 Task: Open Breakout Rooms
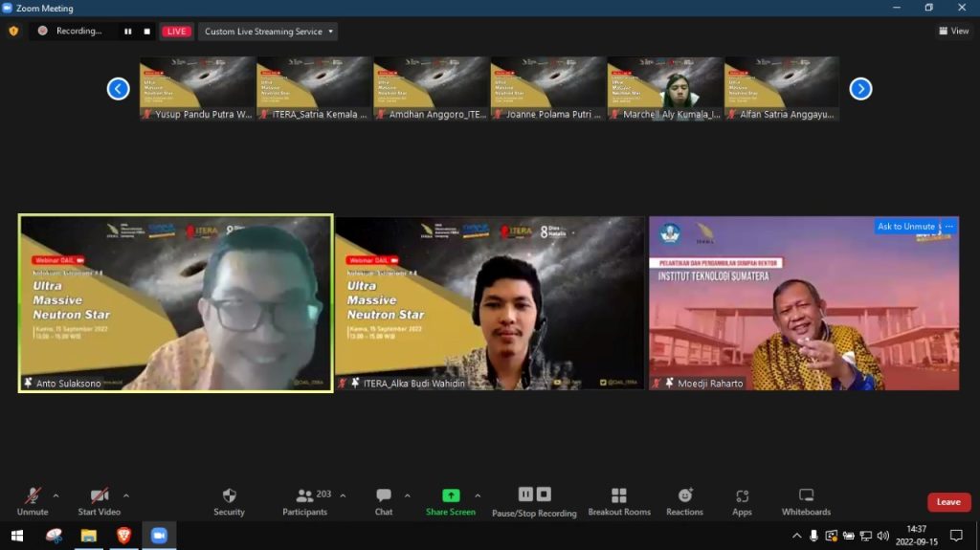pyautogui.click(x=619, y=502)
